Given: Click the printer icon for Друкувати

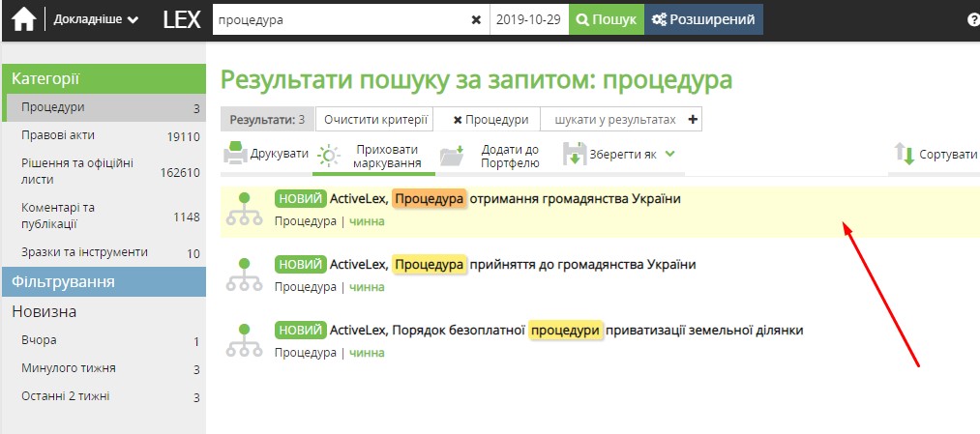Looking at the screenshot, I should [x=235, y=154].
